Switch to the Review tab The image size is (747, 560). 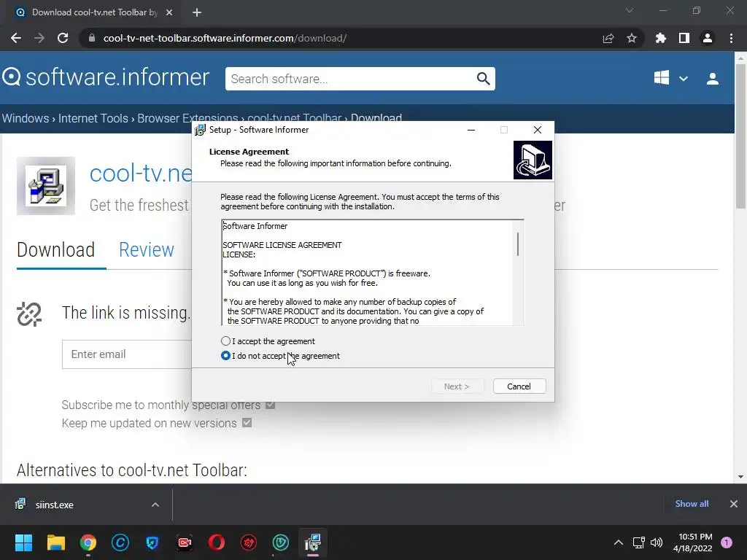[x=146, y=249]
